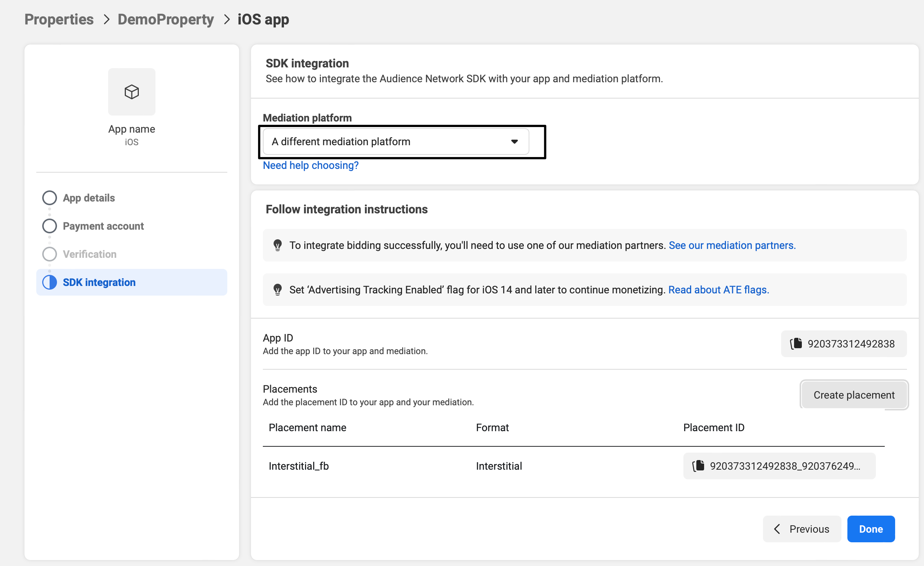Image resolution: width=924 pixels, height=566 pixels.
Task: Click the chevron after Properties breadcrumb
Action: tap(107, 19)
